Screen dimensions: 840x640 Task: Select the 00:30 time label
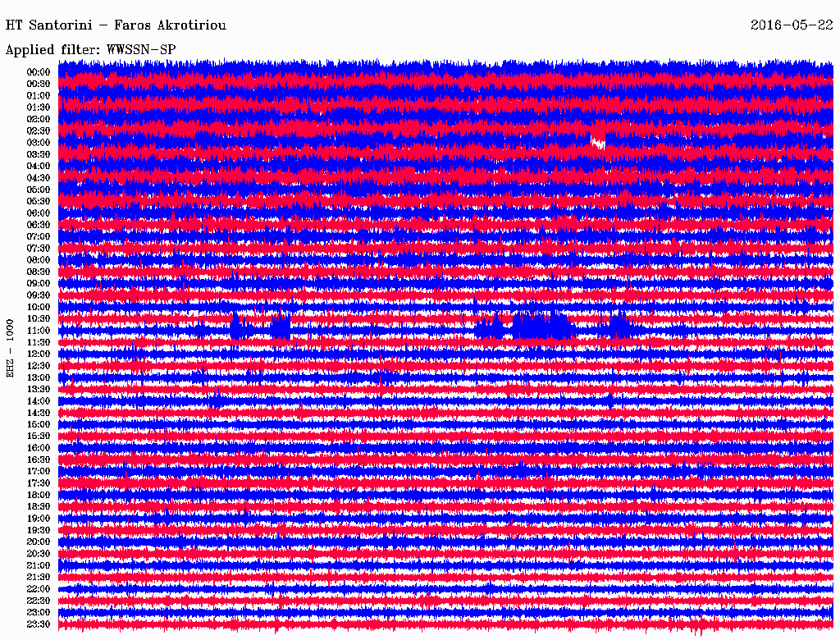(x=39, y=84)
